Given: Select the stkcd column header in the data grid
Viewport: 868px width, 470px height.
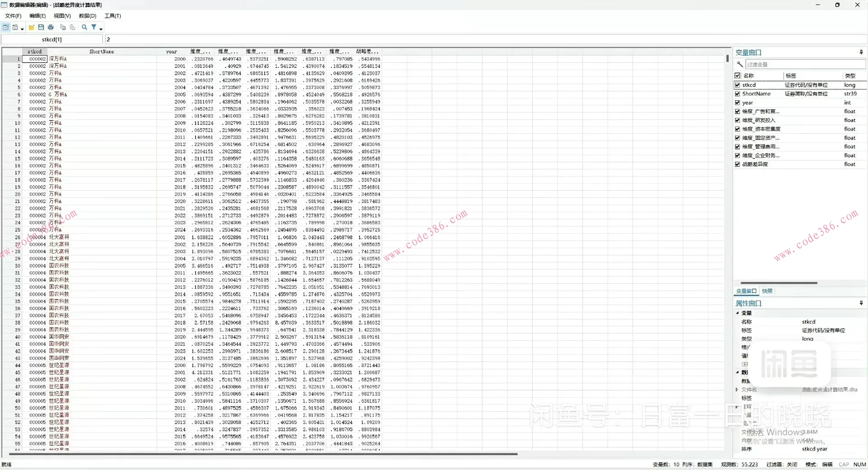Looking at the screenshot, I should tap(34, 52).
